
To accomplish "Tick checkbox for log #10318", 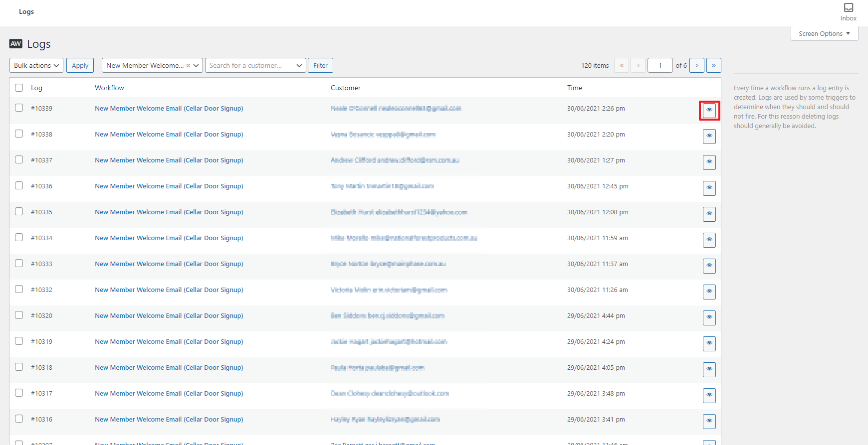I will point(19,367).
